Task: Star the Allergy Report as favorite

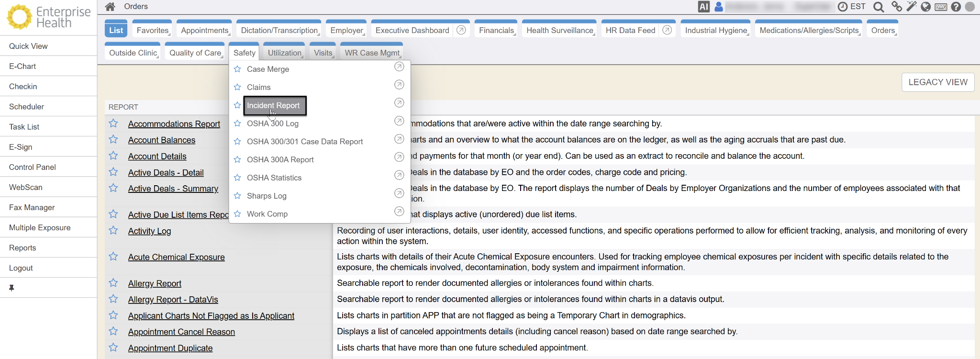Action: point(113,283)
